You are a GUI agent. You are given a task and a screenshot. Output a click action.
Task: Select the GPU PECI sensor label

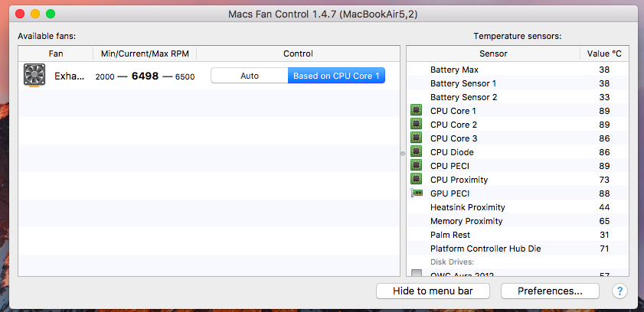(x=449, y=193)
